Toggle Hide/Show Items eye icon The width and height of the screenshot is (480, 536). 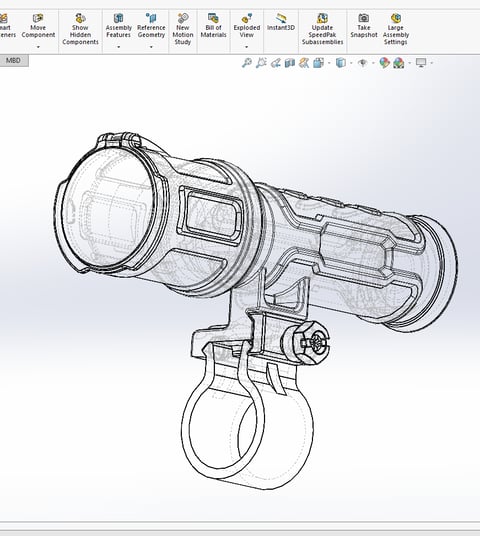(x=363, y=63)
